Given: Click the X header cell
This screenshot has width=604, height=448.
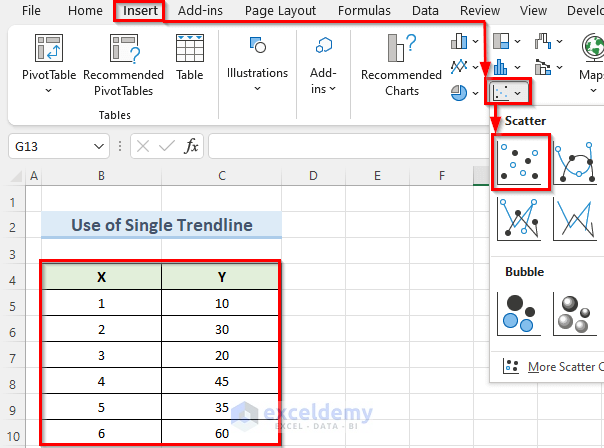Looking at the screenshot, I should click(x=101, y=277).
